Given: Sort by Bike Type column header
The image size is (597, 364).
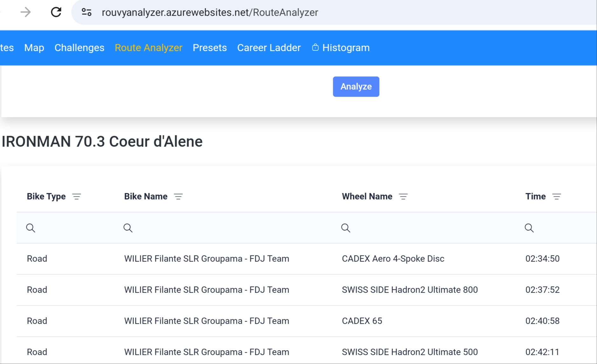Looking at the screenshot, I should (46, 197).
